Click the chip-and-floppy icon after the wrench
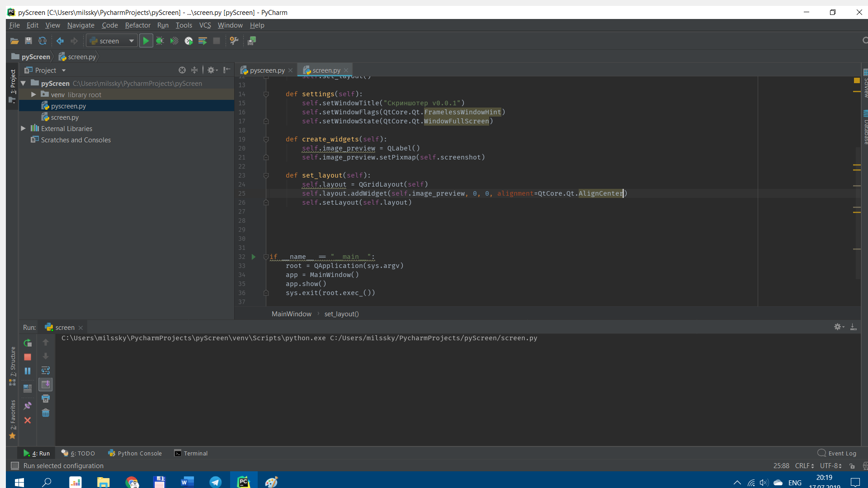 tap(252, 41)
